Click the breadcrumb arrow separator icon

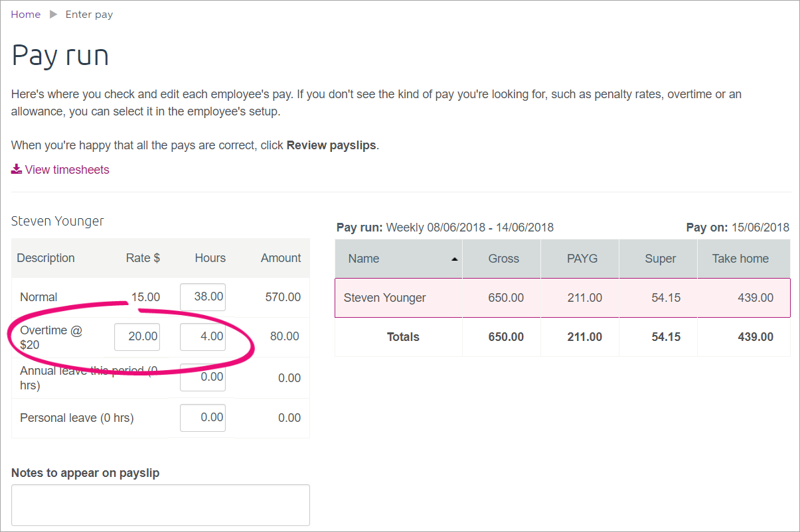[x=53, y=15]
